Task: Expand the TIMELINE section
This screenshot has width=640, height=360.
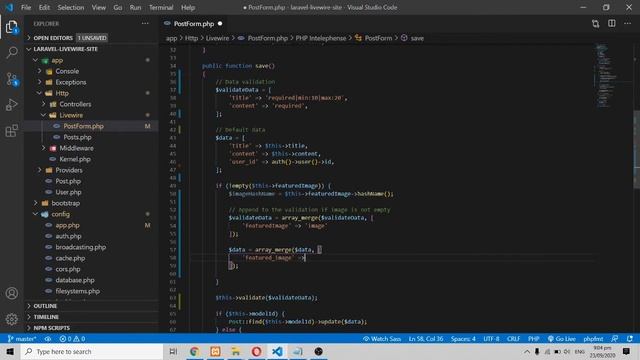Action: click(46, 317)
